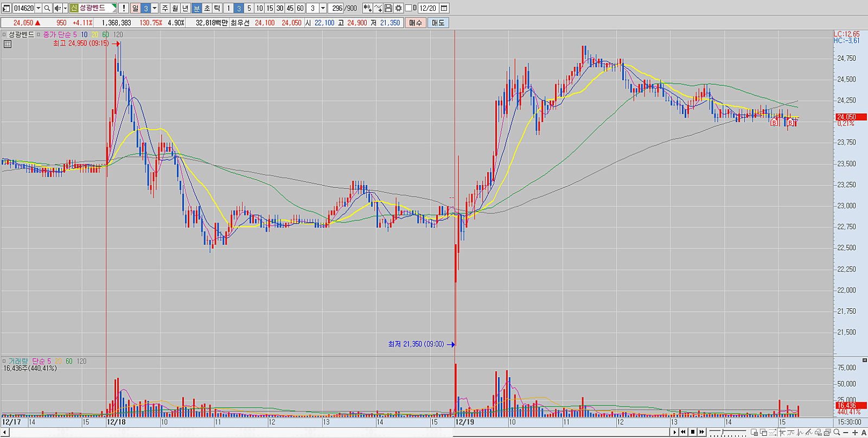
Task: Select the 45-minute interval button
Action: click(x=290, y=8)
